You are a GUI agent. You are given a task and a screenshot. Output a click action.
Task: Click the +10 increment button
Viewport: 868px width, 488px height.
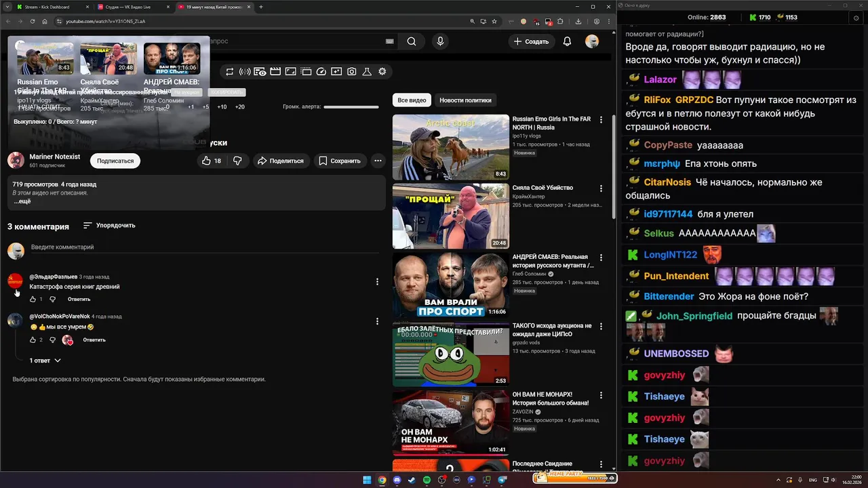pyautogui.click(x=222, y=107)
